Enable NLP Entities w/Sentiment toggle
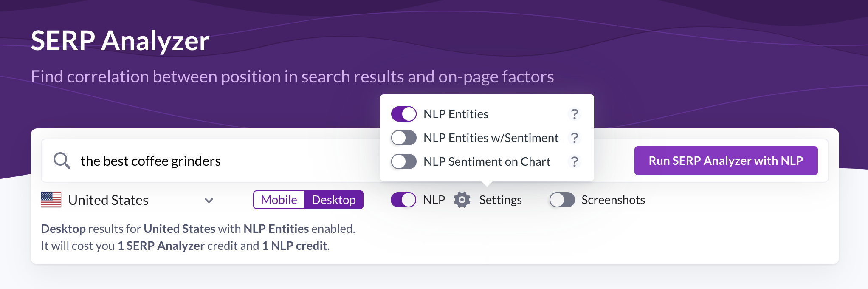The width and height of the screenshot is (868, 289). 403,138
